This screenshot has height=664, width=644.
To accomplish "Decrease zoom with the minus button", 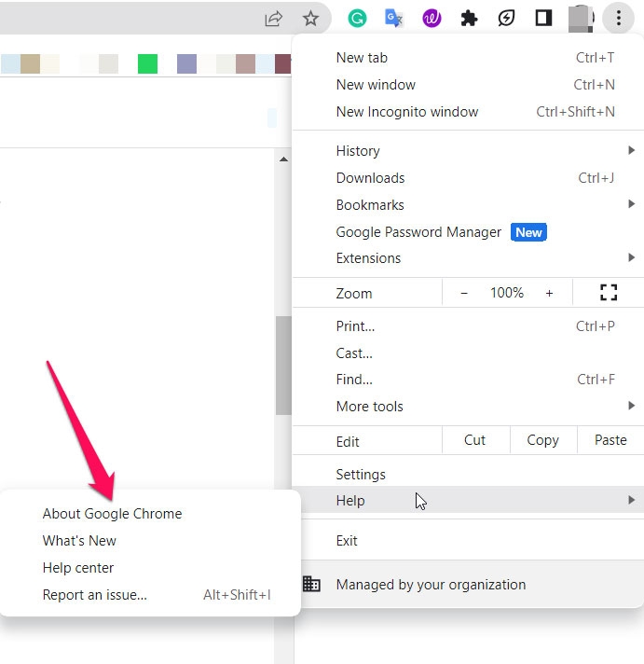I will click(x=464, y=293).
